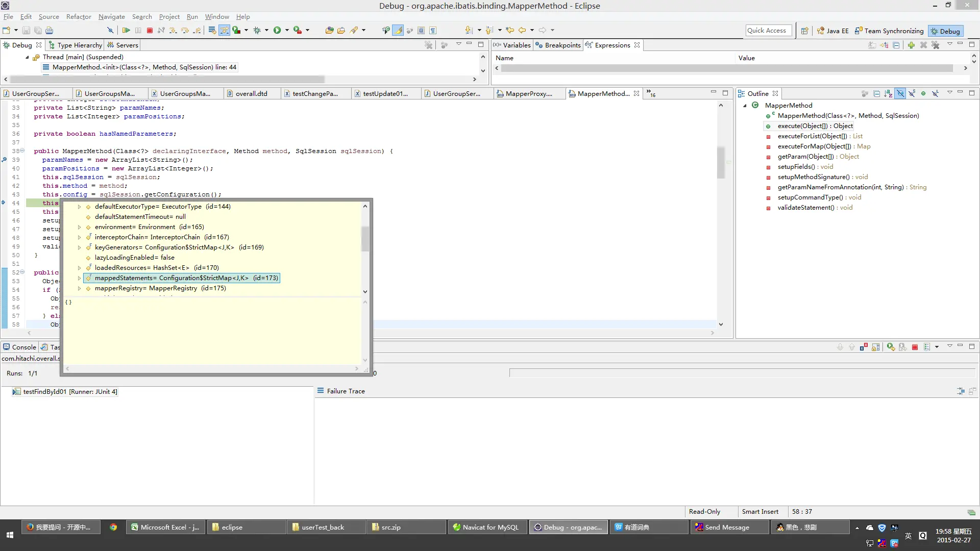
Task: Collapse Thread [main] tree node
Action: (x=27, y=57)
